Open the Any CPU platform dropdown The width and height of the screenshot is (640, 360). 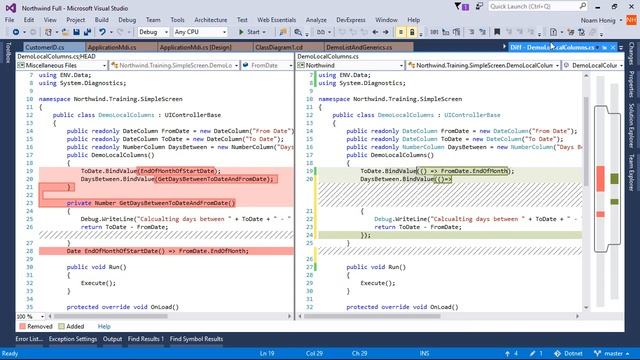[x=200, y=32]
